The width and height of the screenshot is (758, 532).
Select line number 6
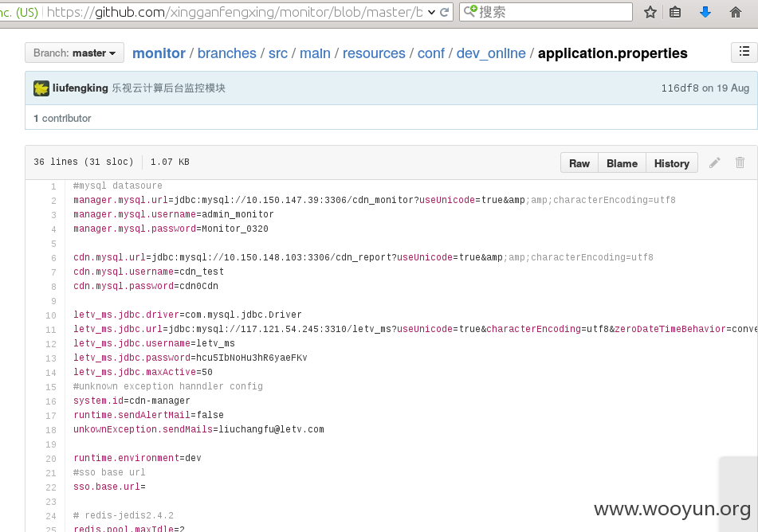point(53,259)
